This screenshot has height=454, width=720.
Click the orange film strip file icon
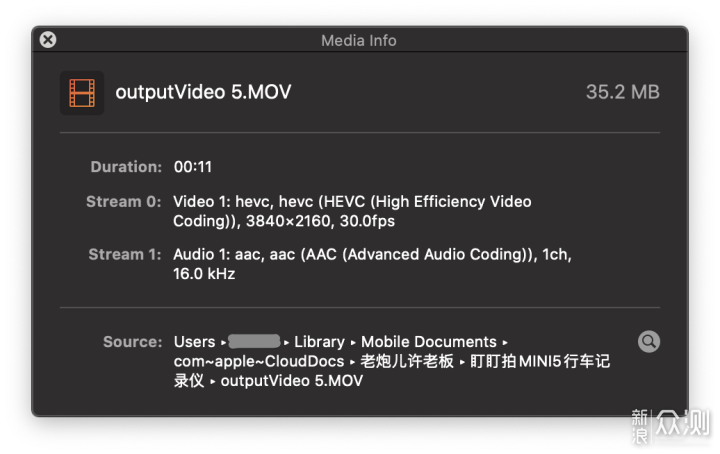(82, 92)
